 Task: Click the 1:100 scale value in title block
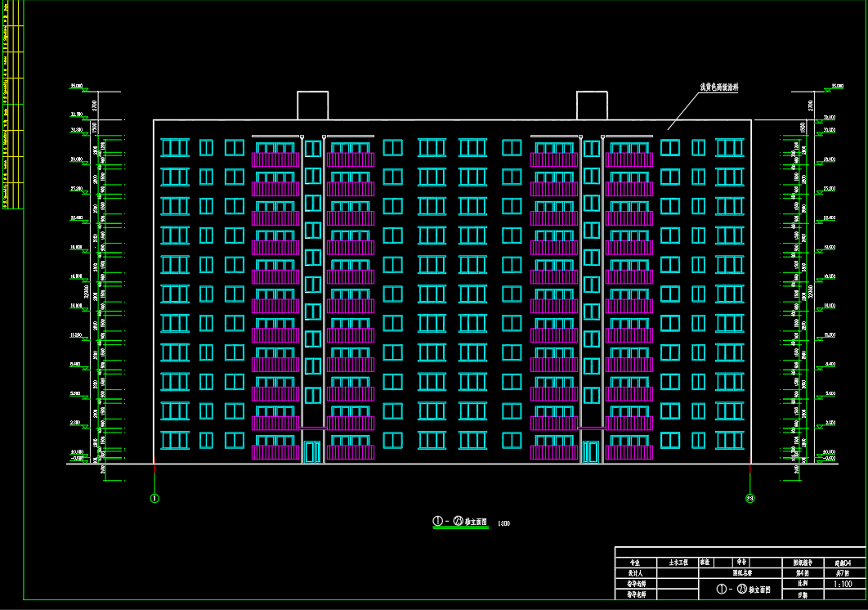coord(841,585)
